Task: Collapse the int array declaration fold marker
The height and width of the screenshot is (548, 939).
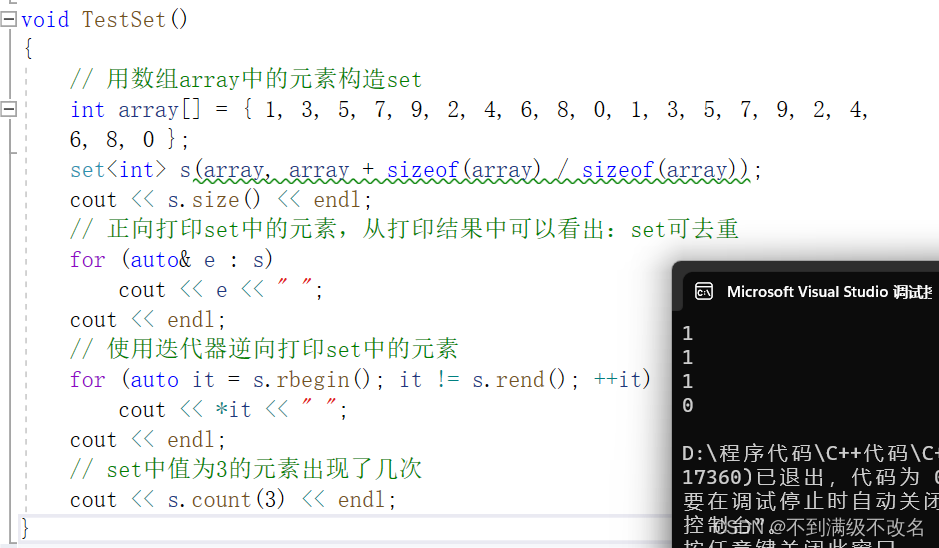Action: coord(8,109)
